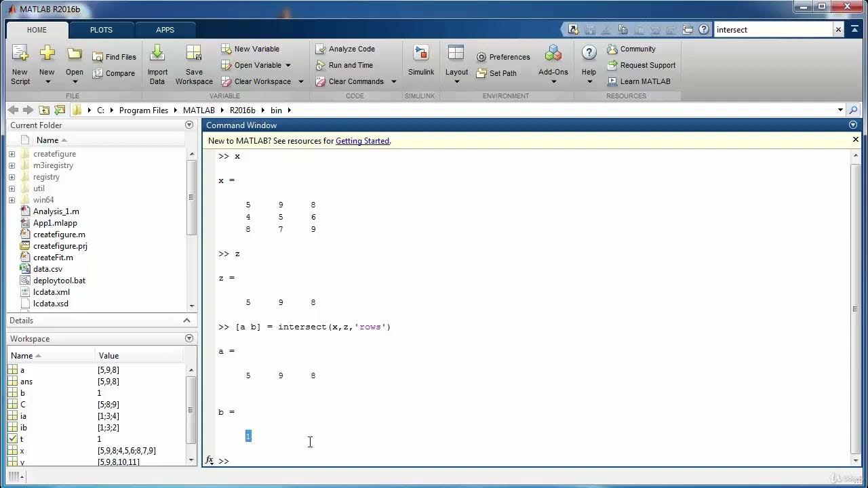Click Request Support
The width and height of the screenshot is (868, 488).
[x=642, y=65]
